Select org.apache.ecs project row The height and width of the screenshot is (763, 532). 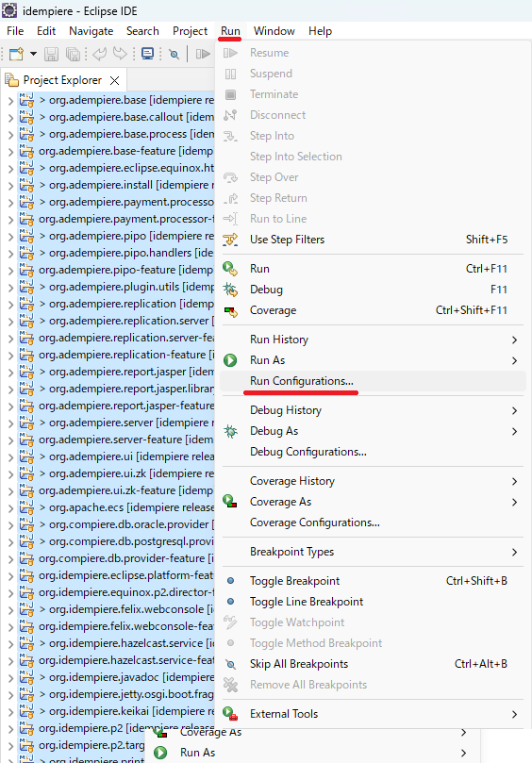pos(126,507)
